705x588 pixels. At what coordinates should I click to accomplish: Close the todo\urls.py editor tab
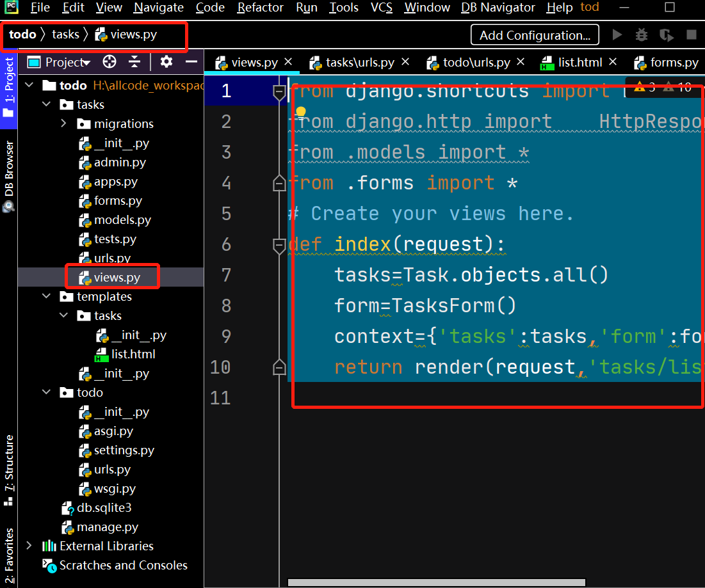pyautogui.click(x=520, y=61)
